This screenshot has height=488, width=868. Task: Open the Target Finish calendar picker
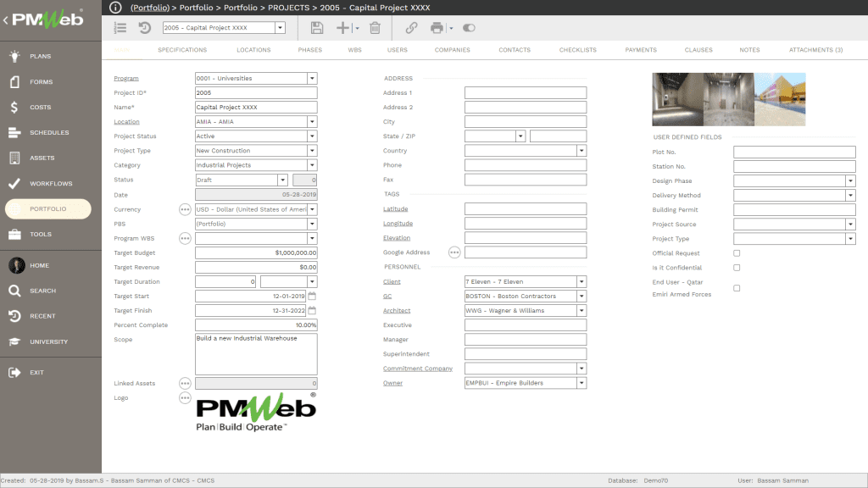pyautogui.click(x=312, y=310)
